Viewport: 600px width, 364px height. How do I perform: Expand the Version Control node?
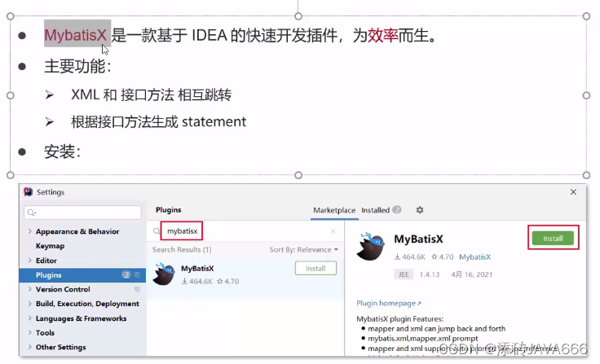(29, 289)
